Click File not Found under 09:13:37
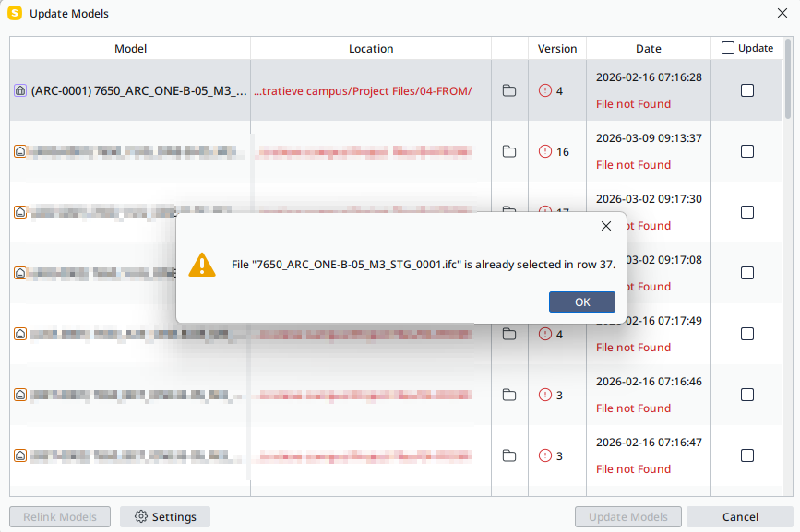 (x=633, y=165)
